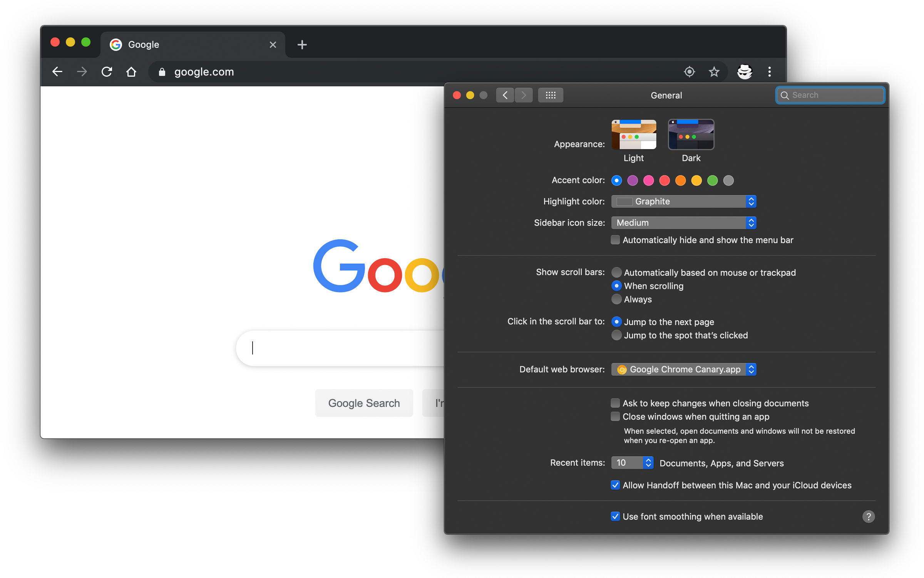The height and width of the screenshot is (578, 924).
Task: Open Chrome's home page button
Action: (131, 72)
